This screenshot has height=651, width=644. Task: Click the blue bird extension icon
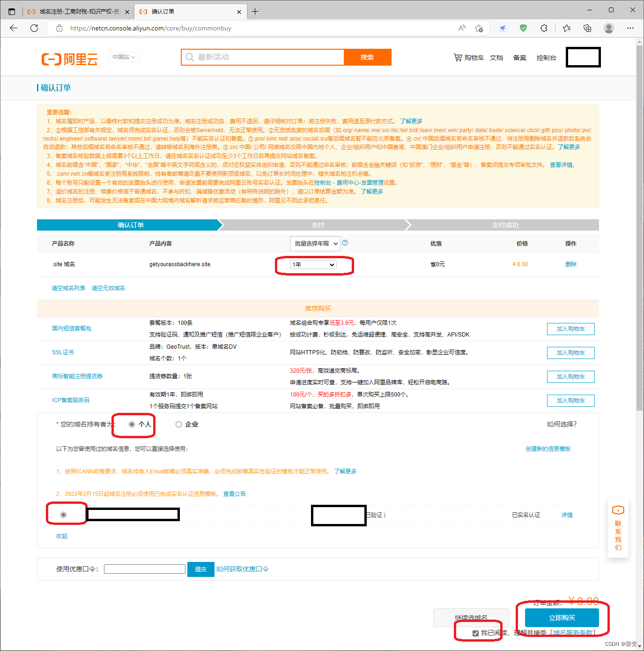[x=503, y=28]
